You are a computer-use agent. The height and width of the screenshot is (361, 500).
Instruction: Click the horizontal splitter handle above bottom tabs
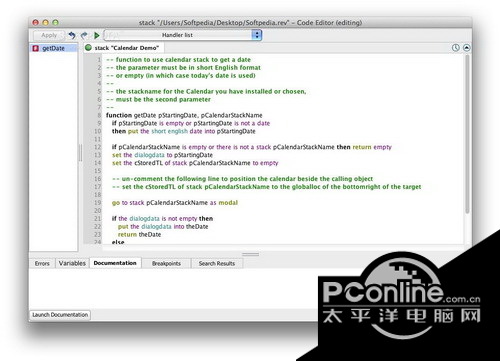tap(250, 254)
